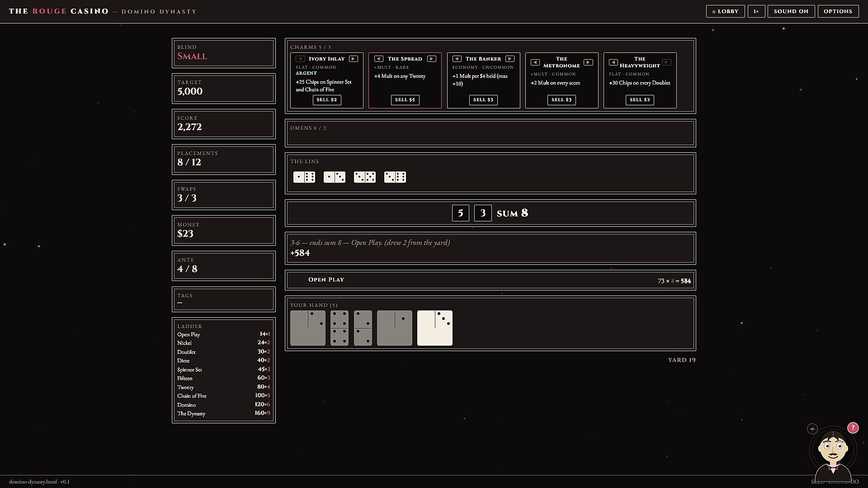Mute the mascot's voice speaker icon
The width and height of the screenshot is (868, 488).
[x=812, y=429]
